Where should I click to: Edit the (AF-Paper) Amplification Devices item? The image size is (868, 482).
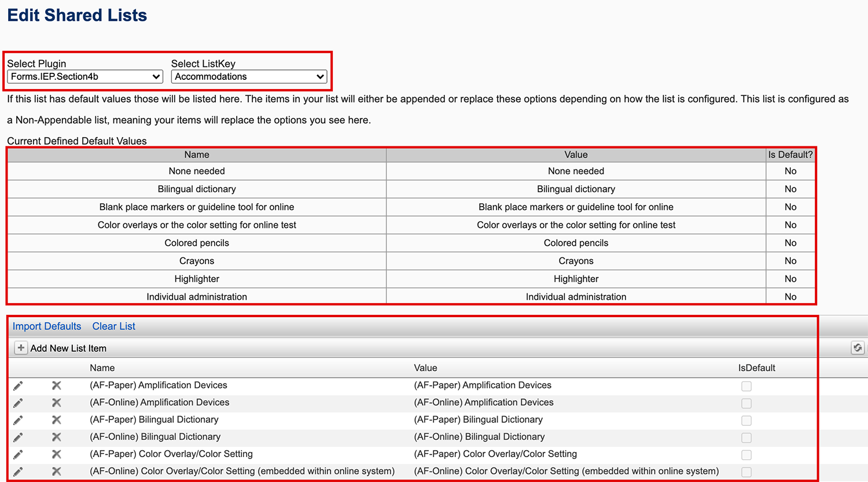coord(18,385)
